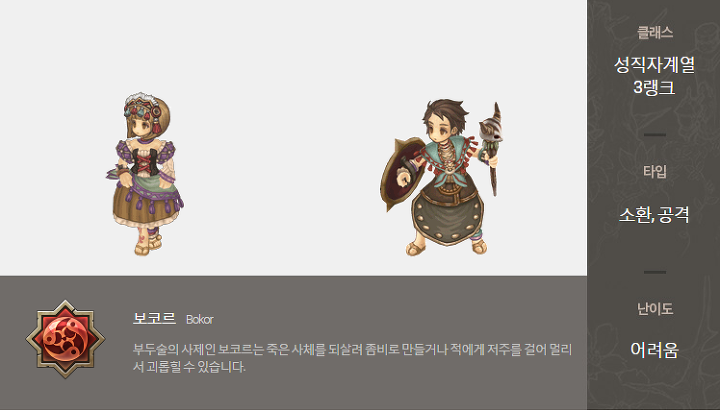Click the divider between 클래스 and 타입
The height and width of the screenshot is (411, 720).
(655, 135)
